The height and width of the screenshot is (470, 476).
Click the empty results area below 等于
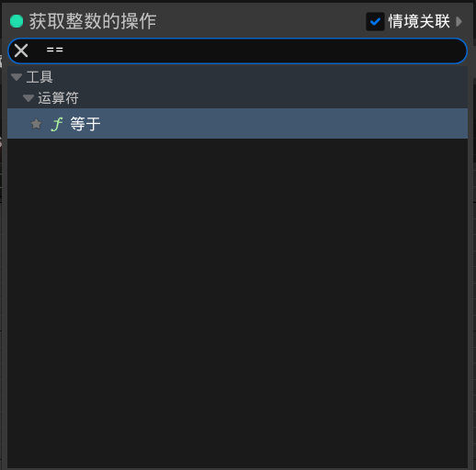coord(237,303)
